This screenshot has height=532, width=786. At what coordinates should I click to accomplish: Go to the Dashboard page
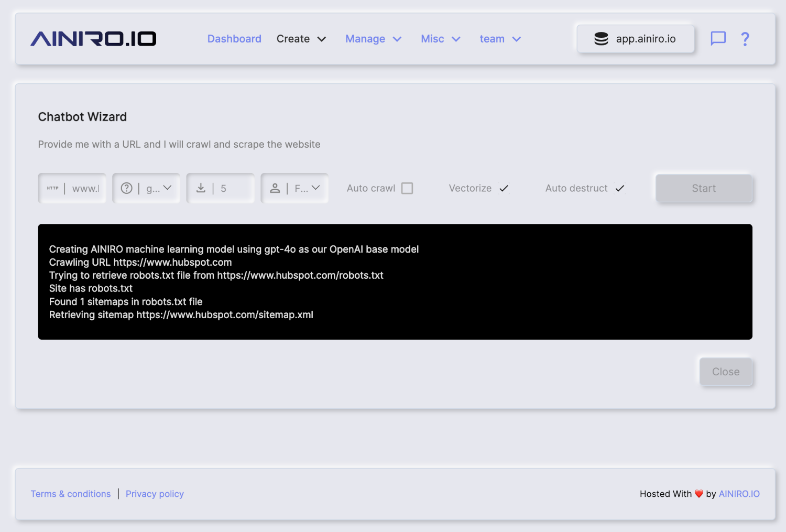pyautogui.click(x=234, y=39)
